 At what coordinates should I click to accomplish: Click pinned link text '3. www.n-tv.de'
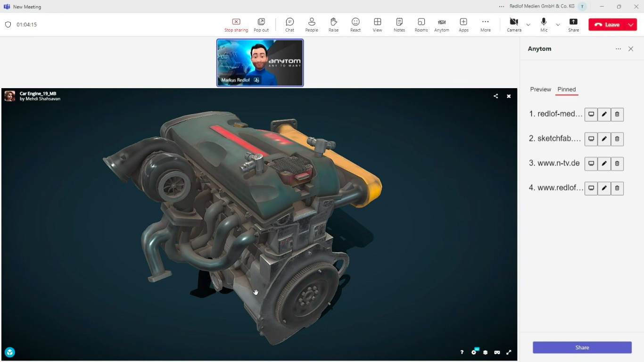coord(554,163)
